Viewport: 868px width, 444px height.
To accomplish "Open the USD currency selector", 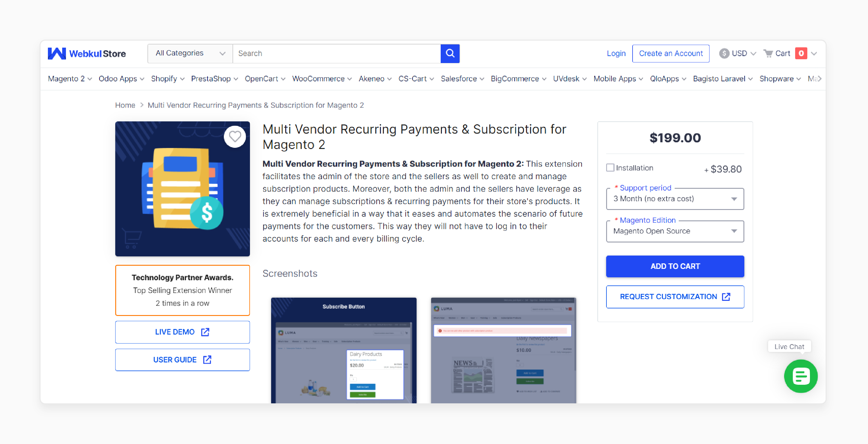I will pyautogui.click(x=738, y=53).
